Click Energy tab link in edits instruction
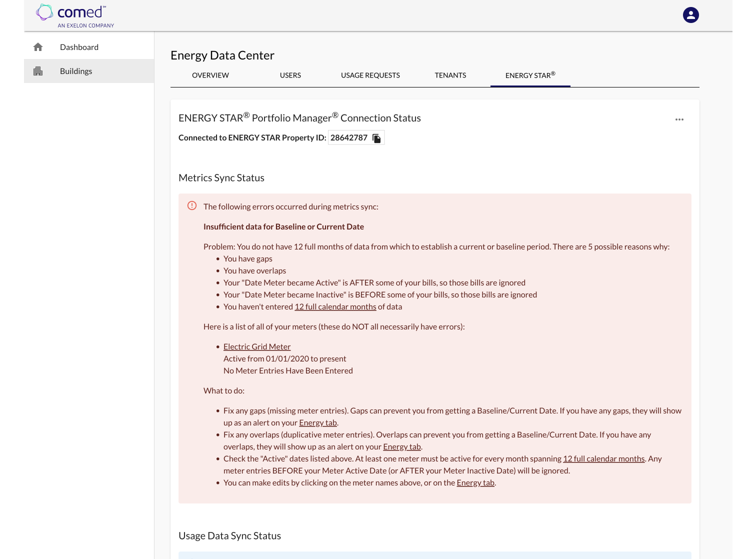The image size is (756, 559). [x=475, y=482]
